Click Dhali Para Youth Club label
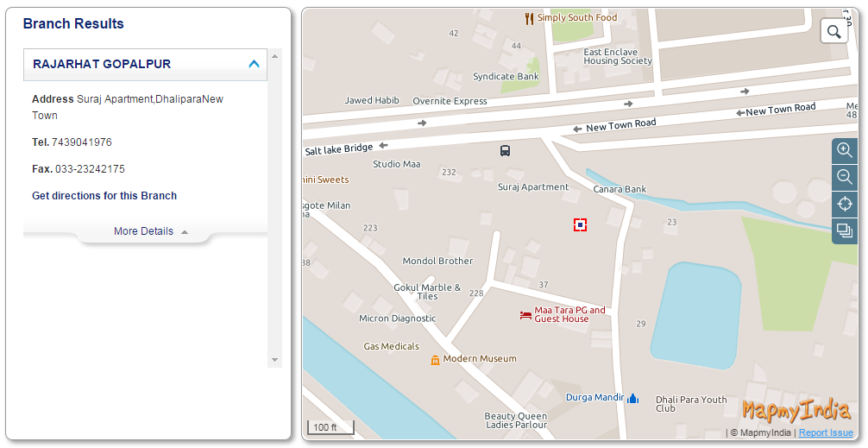The height and width of the screenshot is (448, 868). click(691, 404)
